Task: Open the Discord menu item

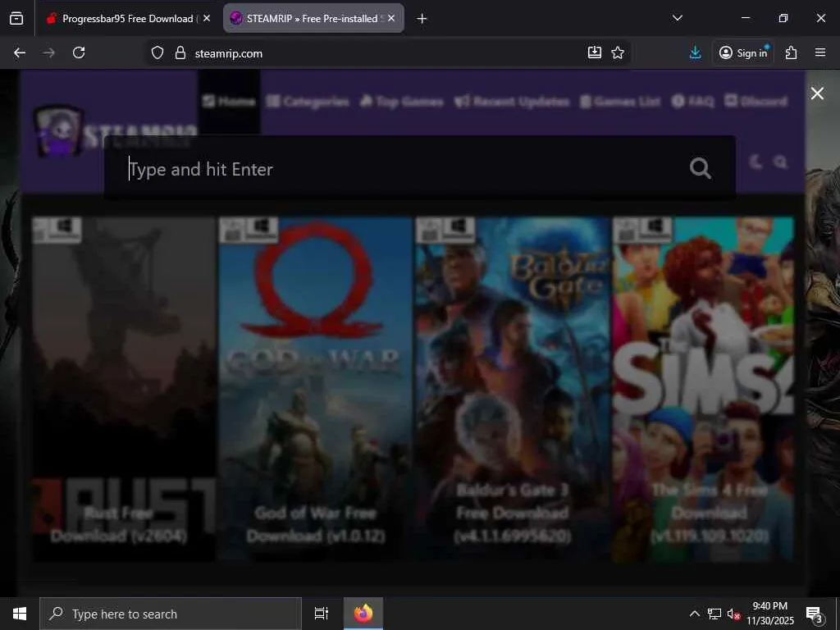Action: click(756, 101)
